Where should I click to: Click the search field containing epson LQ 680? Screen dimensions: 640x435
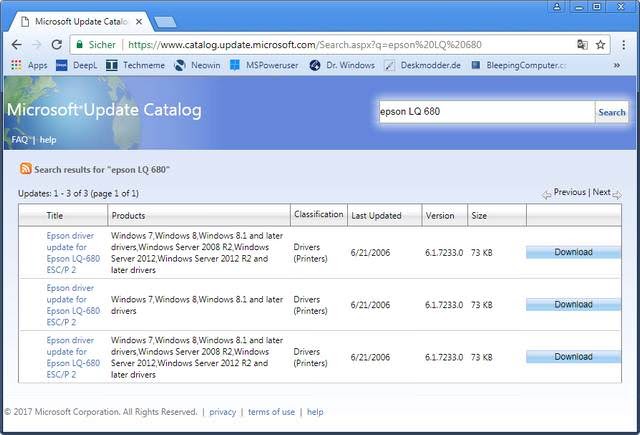(487, 111)
